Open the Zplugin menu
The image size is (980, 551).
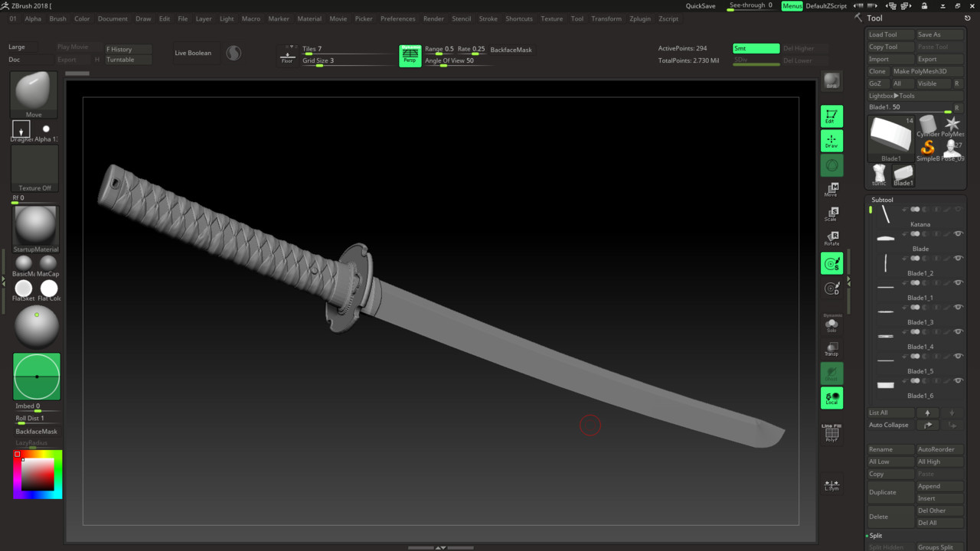tap(640, 18)
